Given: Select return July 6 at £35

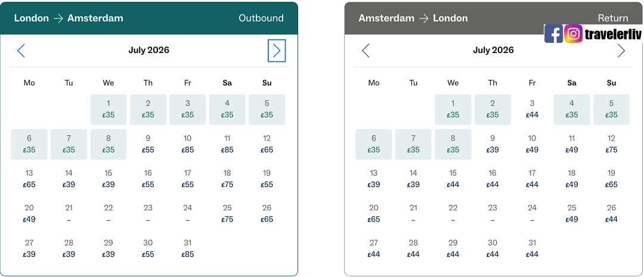Looking at the screenshot, I should pyautogui.click(x=374, y=144).
